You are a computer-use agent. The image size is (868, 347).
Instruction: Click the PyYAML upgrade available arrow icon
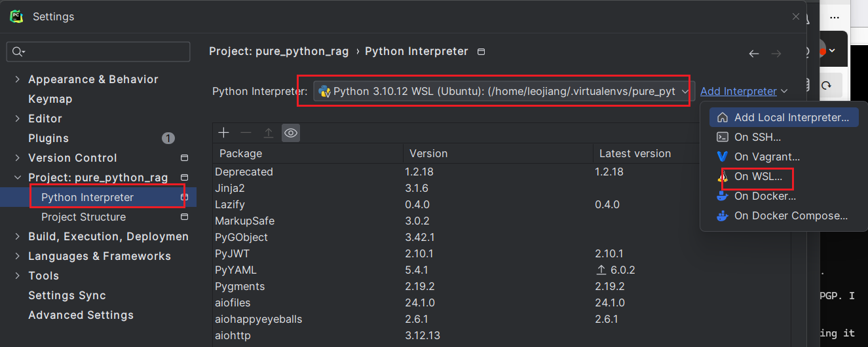tap(601, 270)
